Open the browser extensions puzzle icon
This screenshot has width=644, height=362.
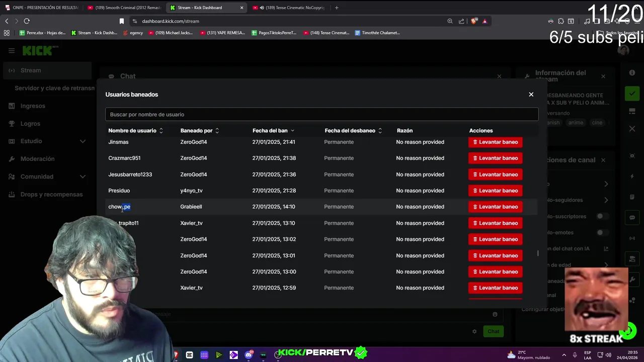pyautogui.click(x=560, y=21)
